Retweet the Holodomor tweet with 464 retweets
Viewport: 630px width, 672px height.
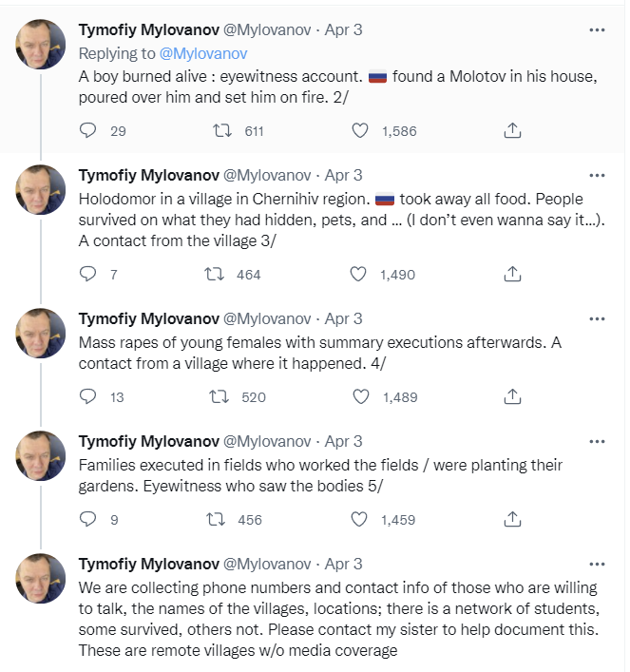pos(216,275)
